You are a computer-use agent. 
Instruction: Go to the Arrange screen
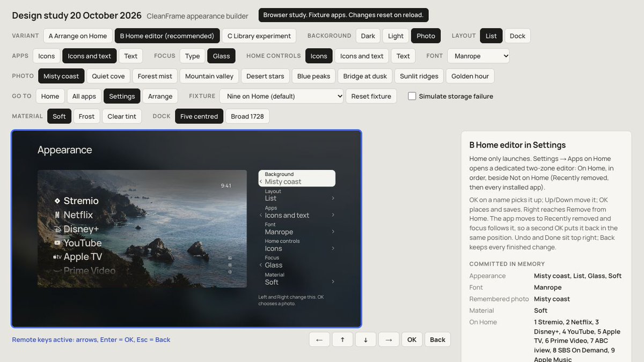coord(160,97)
